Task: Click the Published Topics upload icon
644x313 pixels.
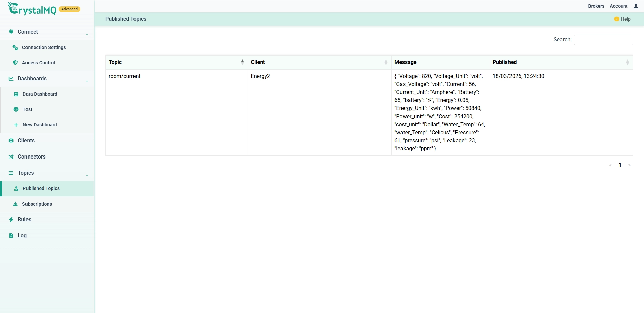Action: tap(16, 188)
